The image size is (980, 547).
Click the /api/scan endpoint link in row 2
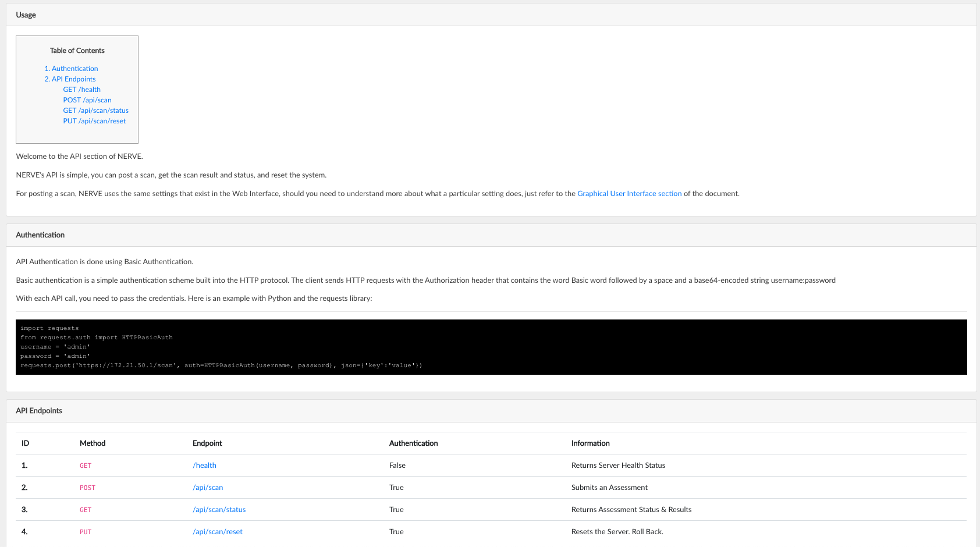click(208, 488)
